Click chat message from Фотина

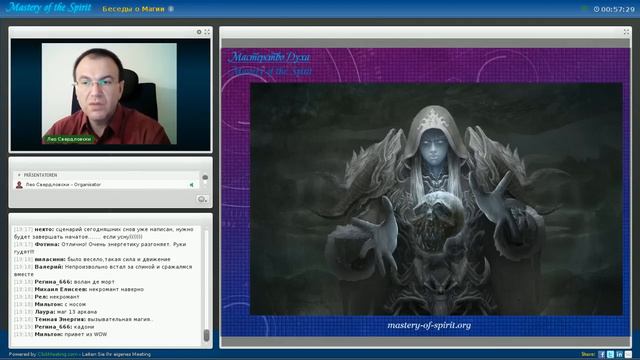100,248
